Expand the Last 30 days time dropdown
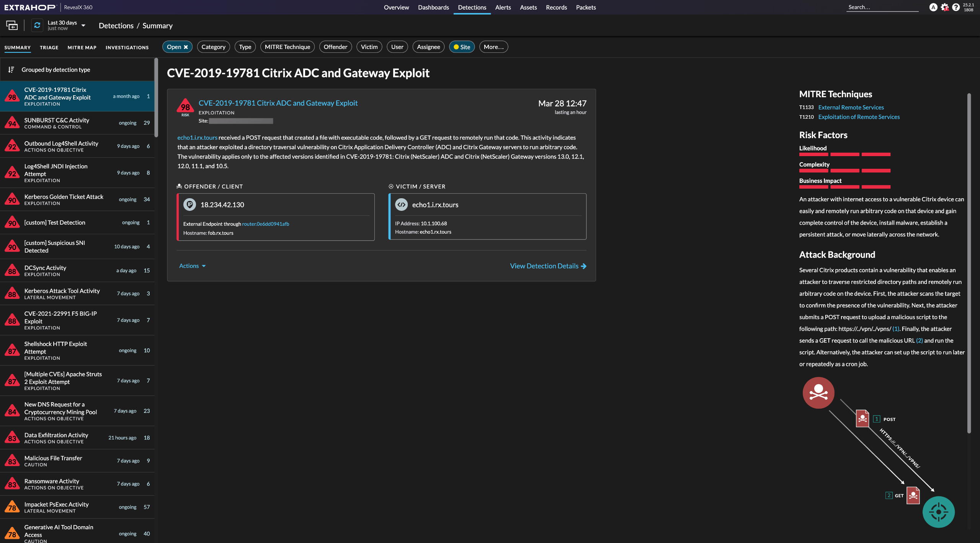 [83, 25]
